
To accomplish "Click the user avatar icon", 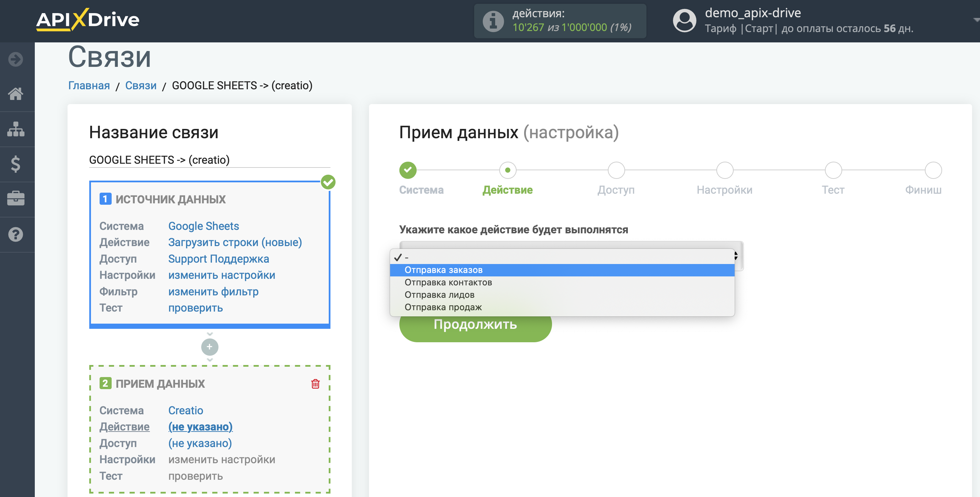I will pyautogui.click(x=684, y=21).
